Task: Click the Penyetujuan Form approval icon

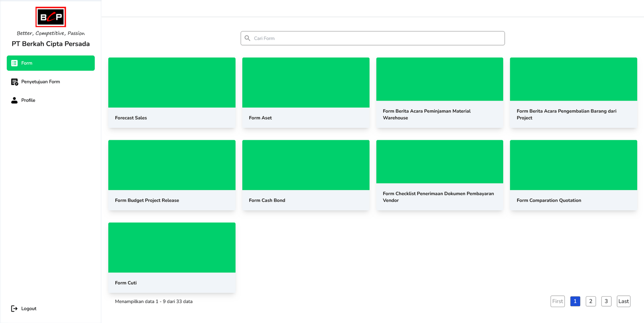Action: coord(14,82)
